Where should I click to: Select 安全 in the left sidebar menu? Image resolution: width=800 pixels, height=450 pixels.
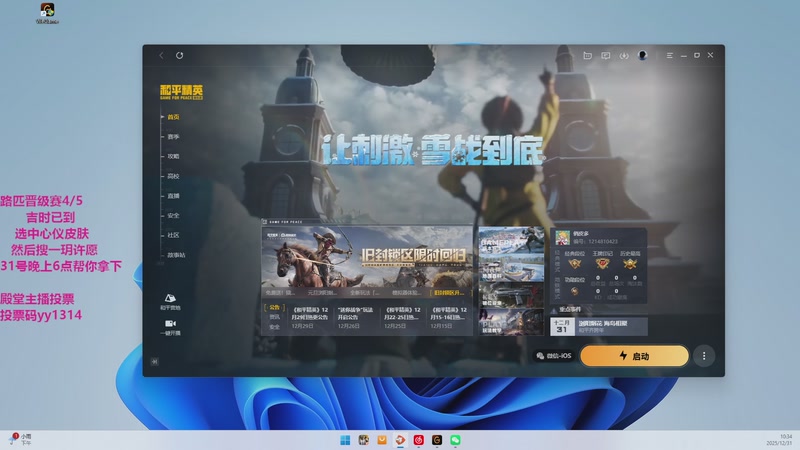pyautogui.click(x=173, y=215)
